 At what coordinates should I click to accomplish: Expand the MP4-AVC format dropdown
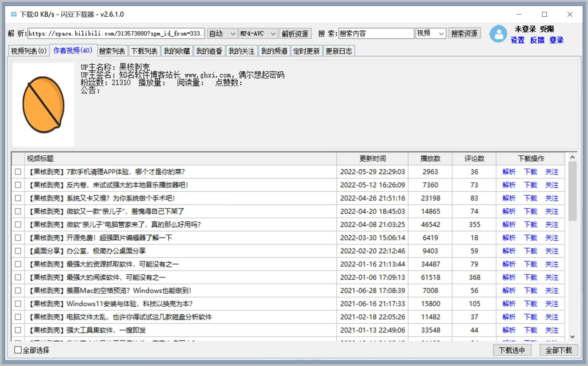[258, 34]
